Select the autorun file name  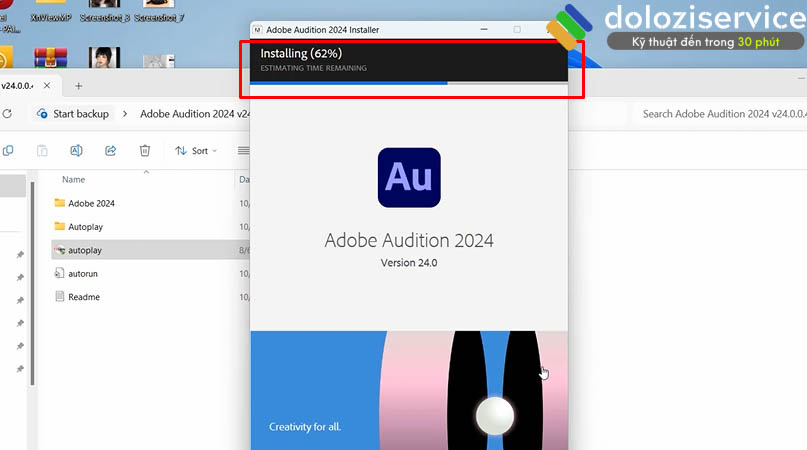(x=83, y=274)
